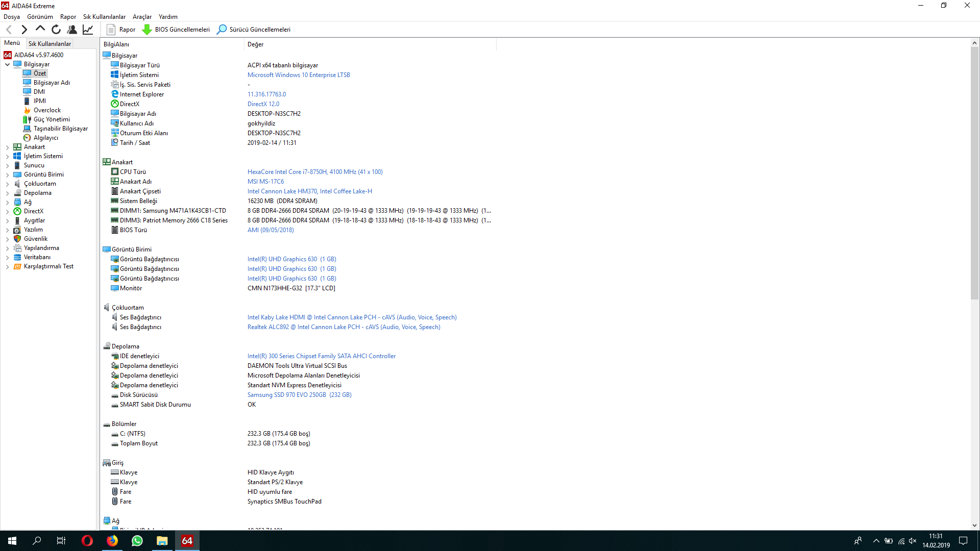Open WhatsApp from the taskbar
980x551 pixels.
point(137,541)
